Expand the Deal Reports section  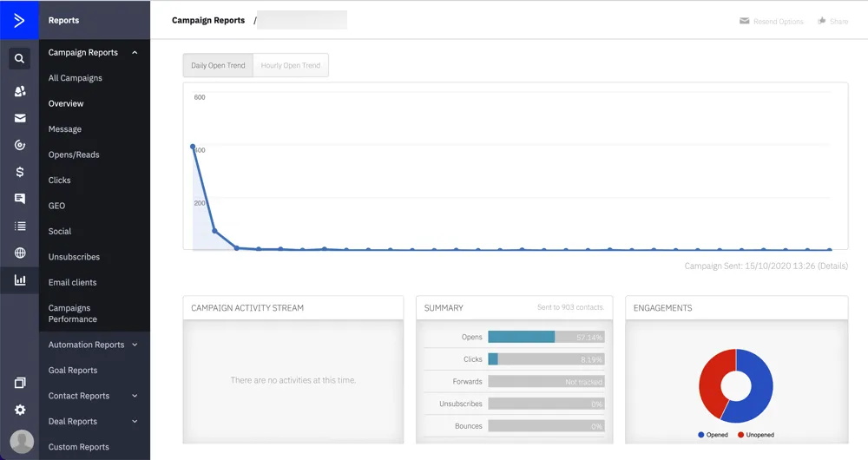coord(135,422)
